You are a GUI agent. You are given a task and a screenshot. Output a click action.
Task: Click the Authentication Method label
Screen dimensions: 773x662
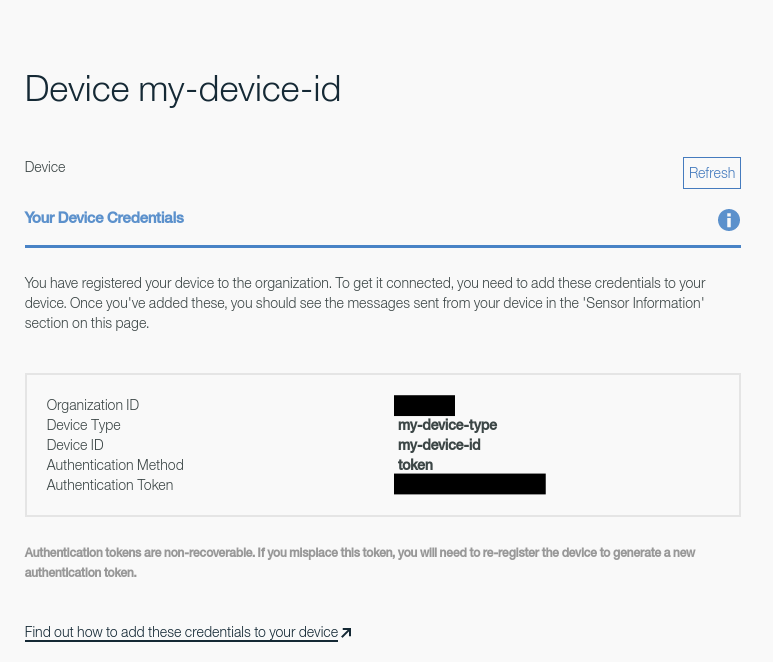tap(115, 465)
